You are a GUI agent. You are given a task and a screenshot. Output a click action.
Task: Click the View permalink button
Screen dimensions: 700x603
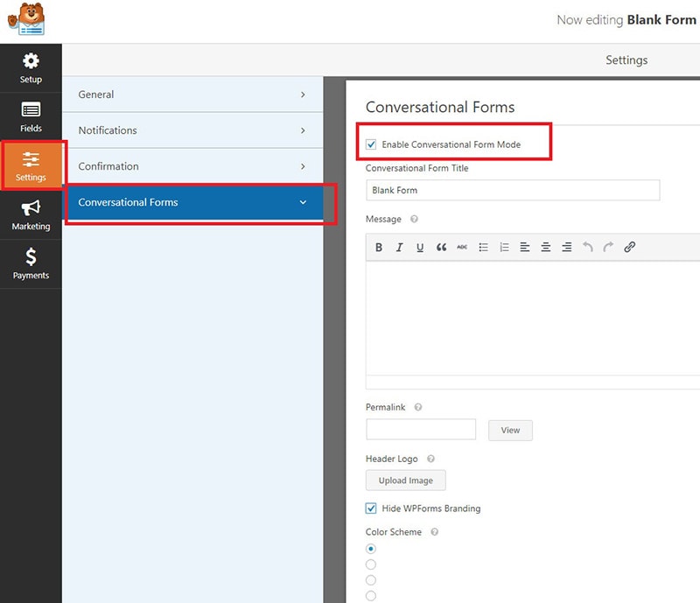pyautogui.click(x=510, y=430)
